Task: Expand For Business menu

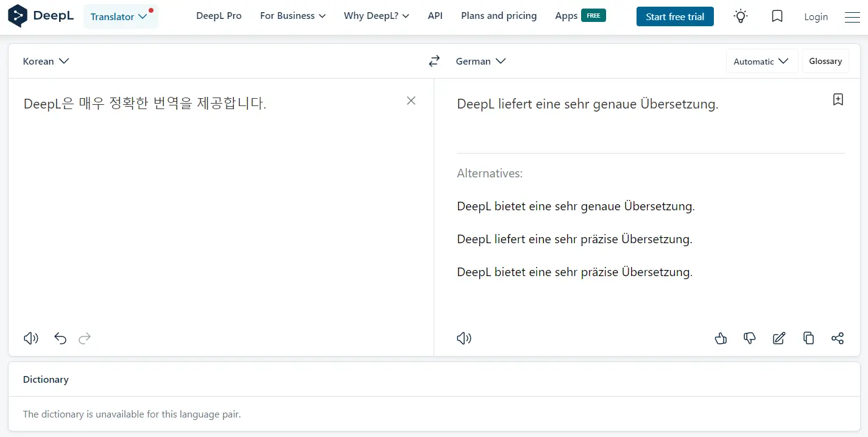Action: click(x=292, y=16)
